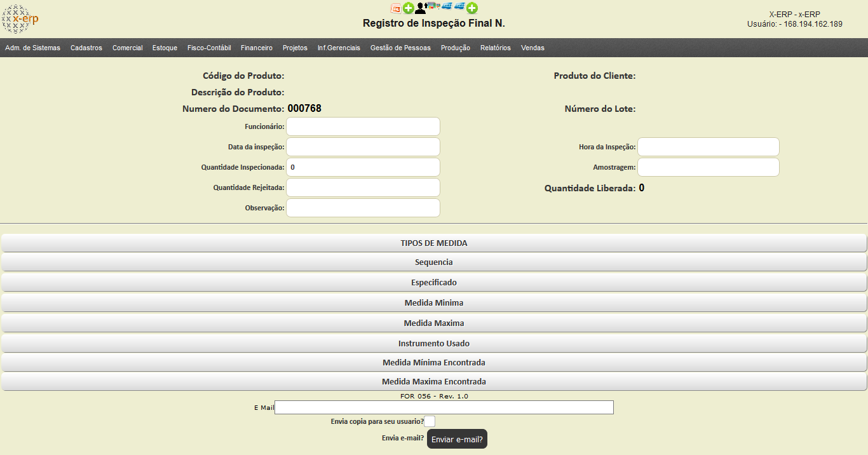This screenshot has width=868, height=455.
Task: Expand the Medida Maxima Encontrada bar
Action: point(434,381)
